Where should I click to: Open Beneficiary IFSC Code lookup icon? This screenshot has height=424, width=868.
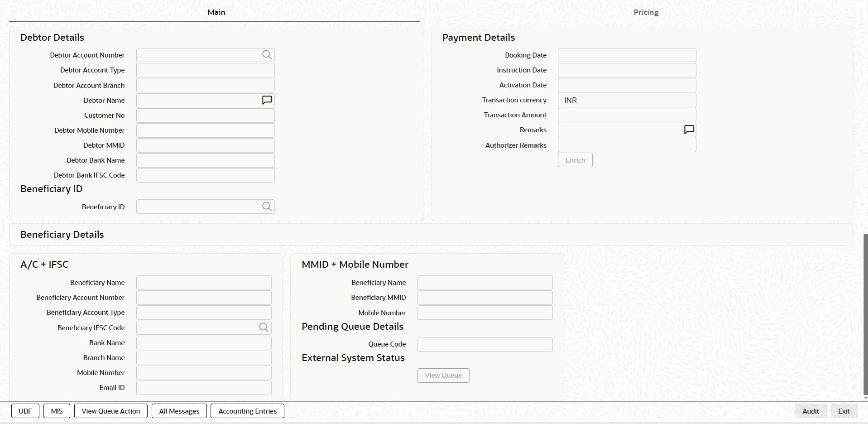pos(264,328)
